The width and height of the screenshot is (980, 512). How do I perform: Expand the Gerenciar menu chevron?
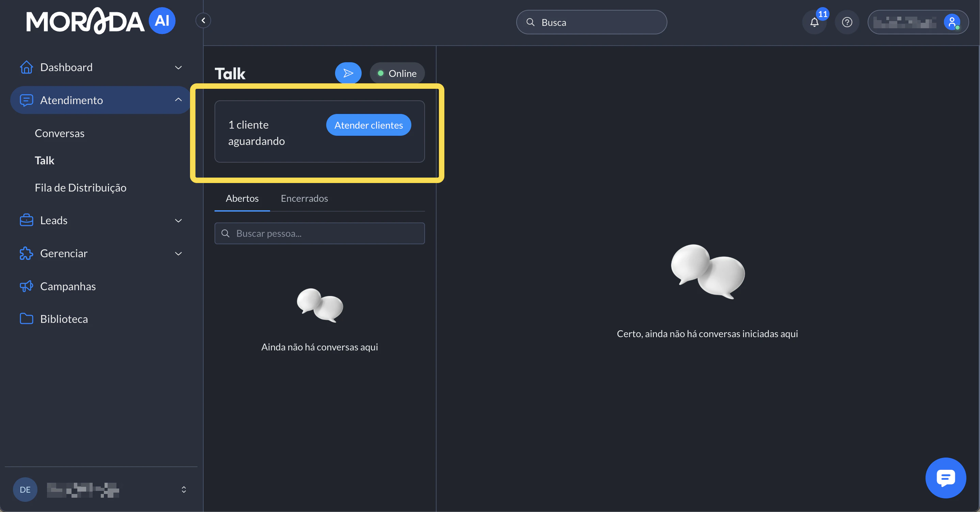[x=178, y=253]
